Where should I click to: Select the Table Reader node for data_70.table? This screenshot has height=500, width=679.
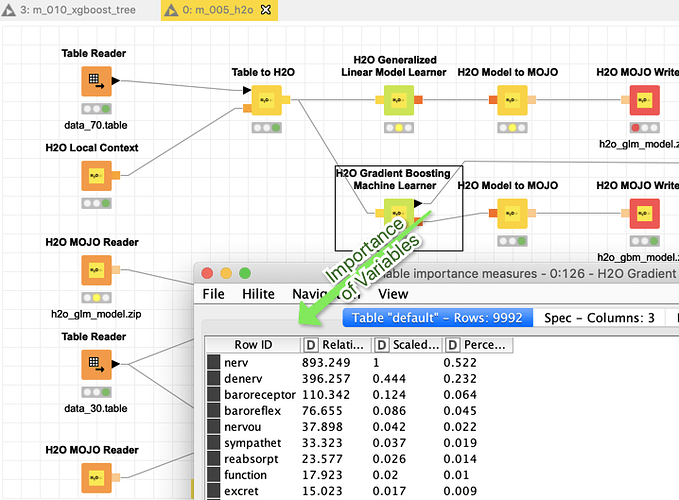point(95,82)
